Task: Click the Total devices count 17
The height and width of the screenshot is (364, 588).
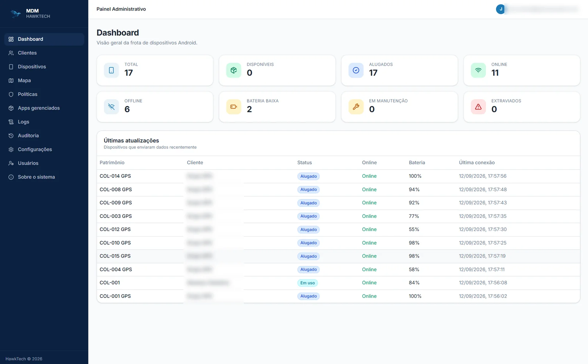Action: (x=129, y=73)
